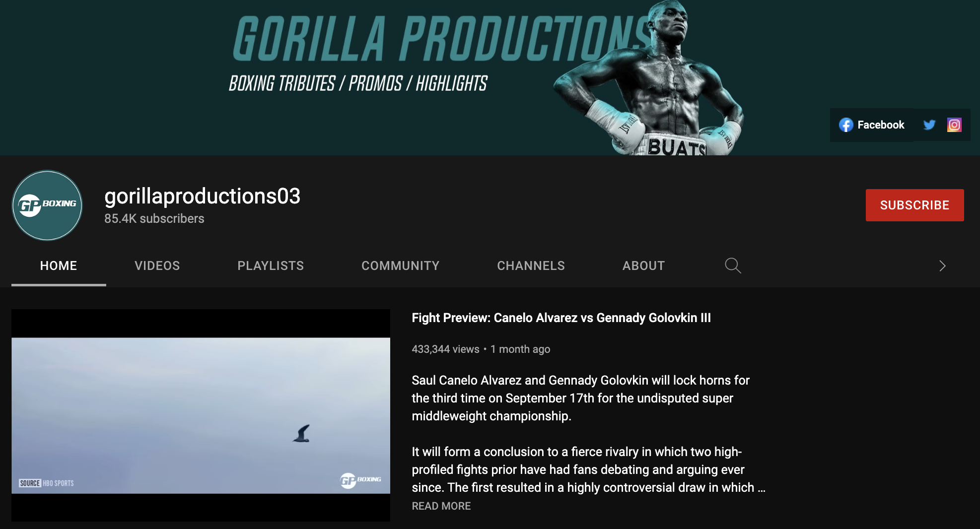Switch to the Videos tab
This screenshot has height=529, width=980.
pos(157,265)
